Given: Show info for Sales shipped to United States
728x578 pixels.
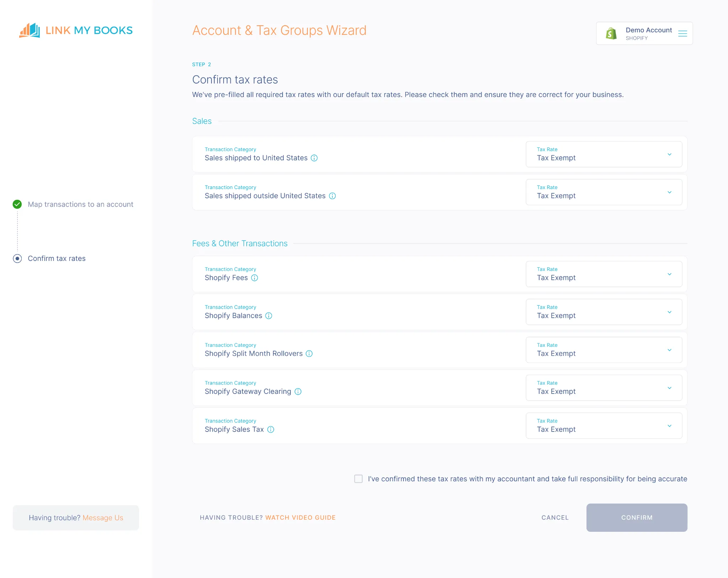Looking at the screenshot, I should pos(314,158).
